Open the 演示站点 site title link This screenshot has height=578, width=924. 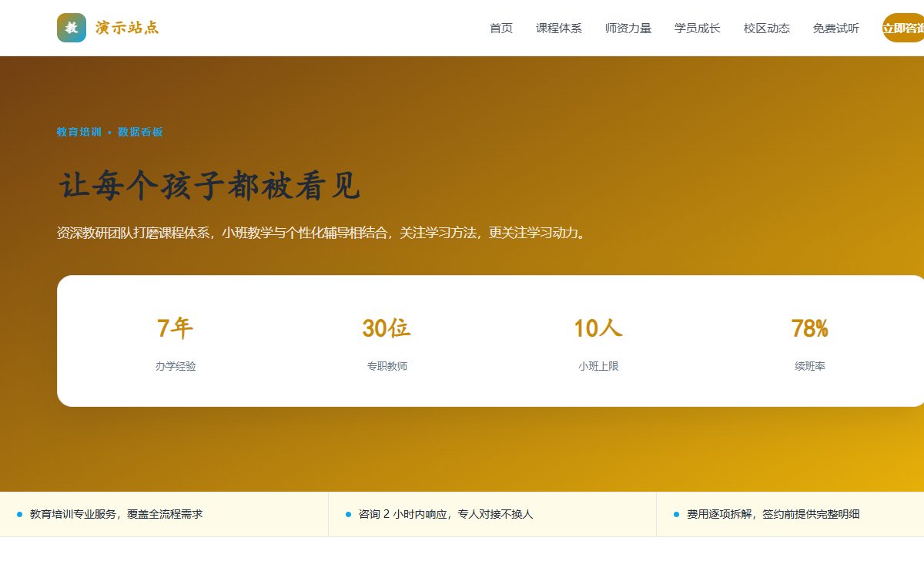[x=127, y=28]
